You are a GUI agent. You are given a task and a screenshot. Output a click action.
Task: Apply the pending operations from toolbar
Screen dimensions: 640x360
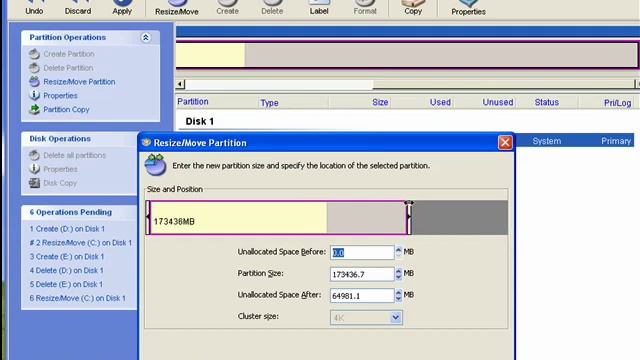point(122,8)
